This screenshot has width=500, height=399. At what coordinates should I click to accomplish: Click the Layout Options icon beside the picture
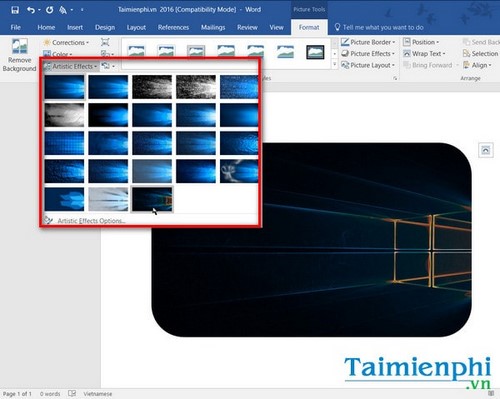(486, 150)
